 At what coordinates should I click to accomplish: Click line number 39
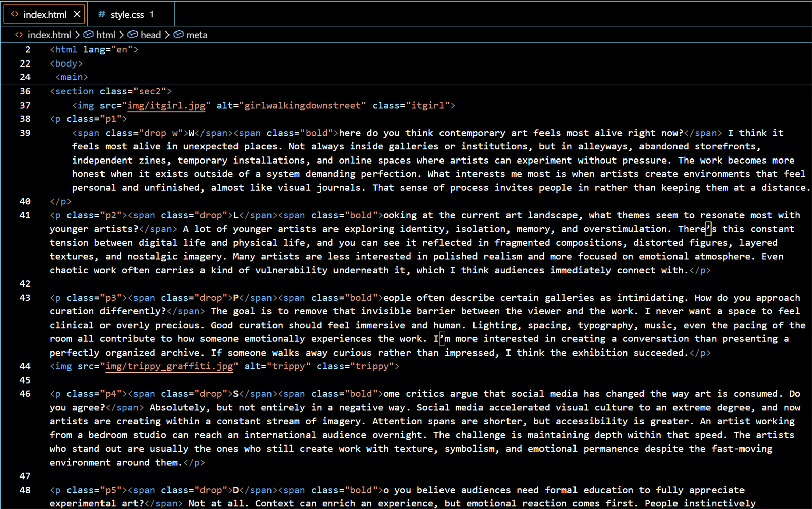click(25, 133)
